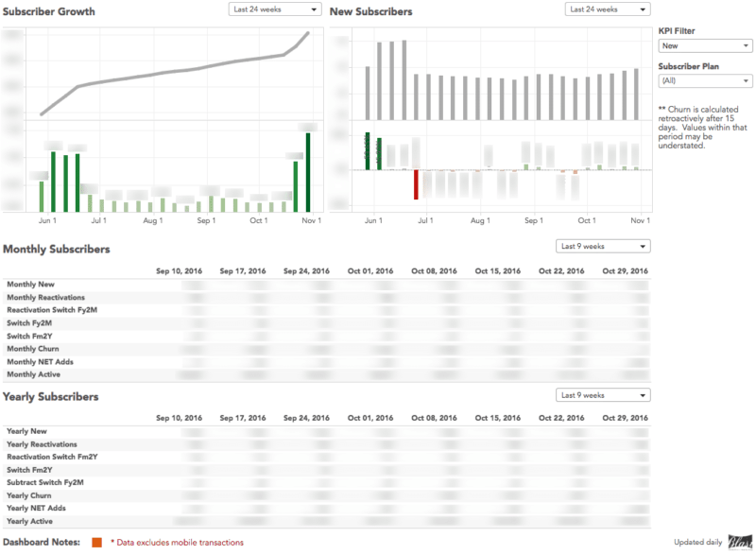Click the Monthly Churn row label
This screenshot has height=555, width=756.
[x=31, y=349]
